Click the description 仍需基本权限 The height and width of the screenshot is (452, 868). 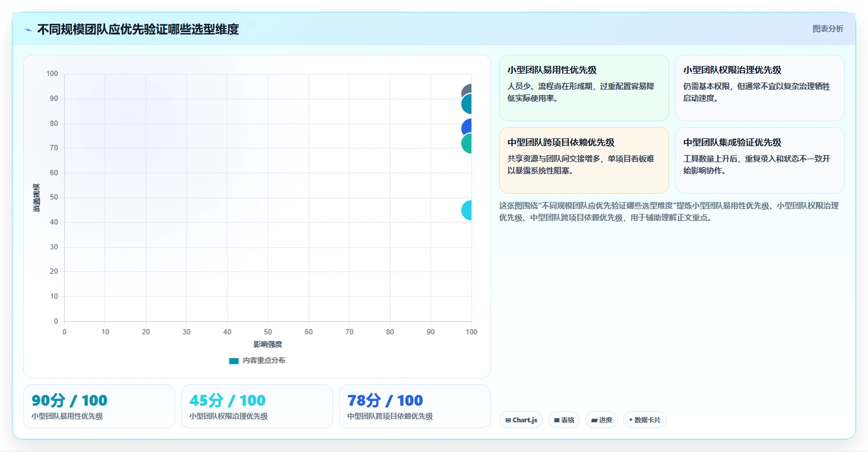(756, 92)
